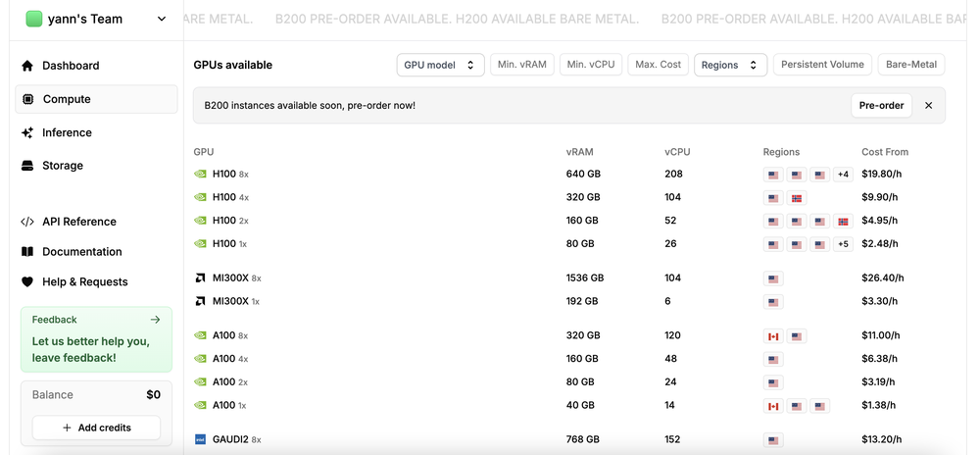Image resolution: width=980 pixels, height=455 pixels.
Task: Open the GPU model dropdown
Action: point(440,65)
